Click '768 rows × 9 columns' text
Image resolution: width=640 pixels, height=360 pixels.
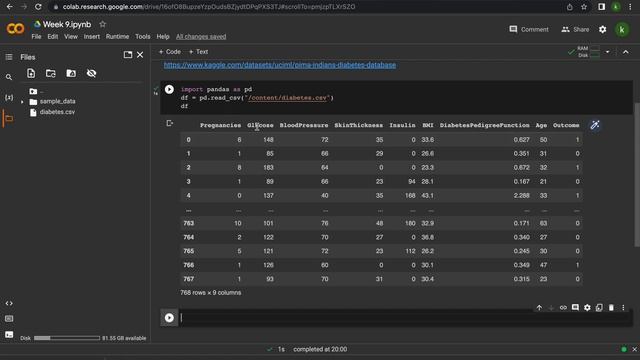pos(211,293)
